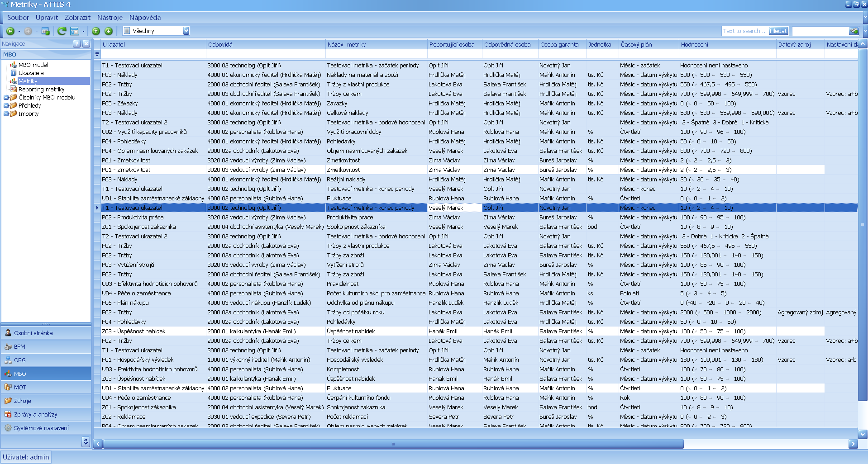Expand the Přehledy folder
The image size is (868, 464).
point(6,105)
